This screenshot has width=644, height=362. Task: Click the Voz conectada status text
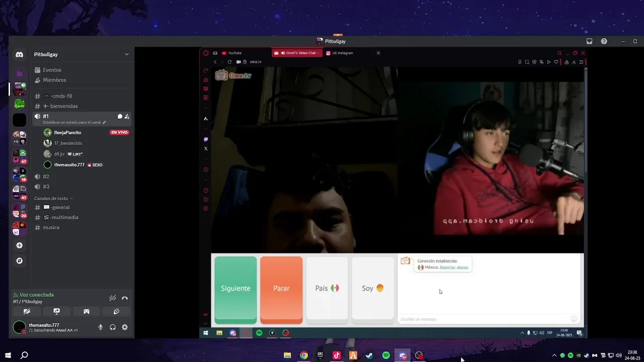pos(37,295)
